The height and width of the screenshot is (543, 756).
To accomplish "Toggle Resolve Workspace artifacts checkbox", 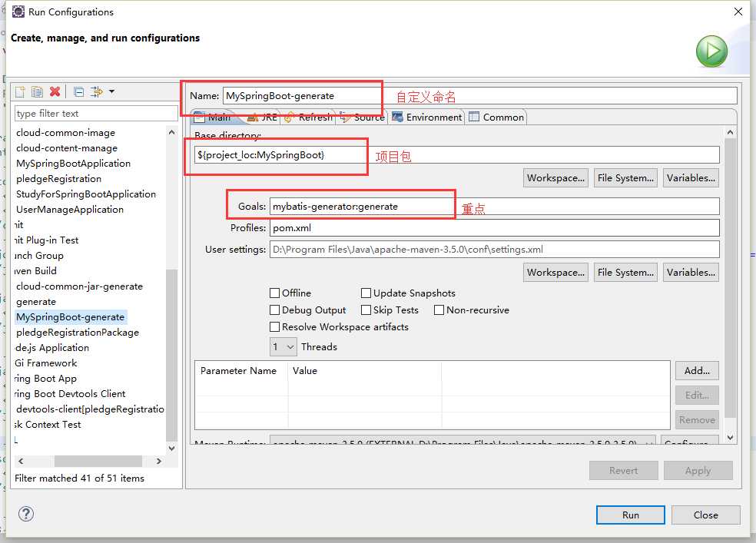I will [x=274, y=326].
